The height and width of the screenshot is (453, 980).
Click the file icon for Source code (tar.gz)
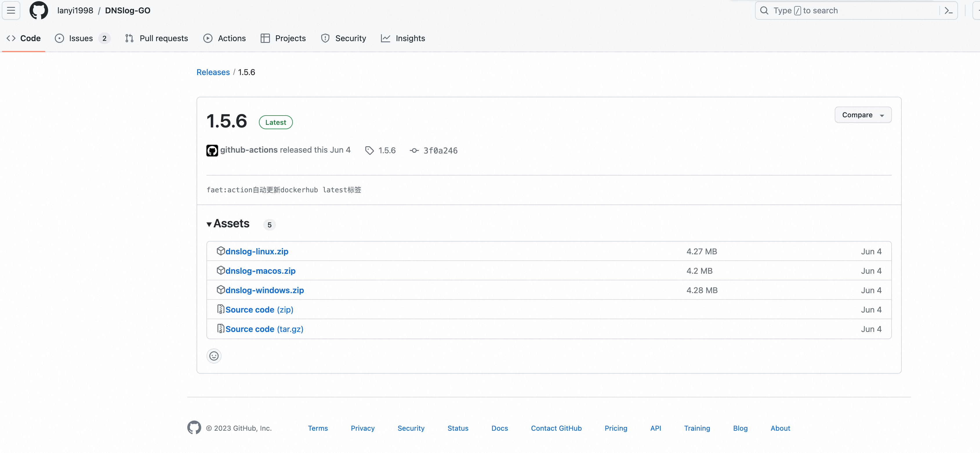pyautogui.click(x=221, y=329)
